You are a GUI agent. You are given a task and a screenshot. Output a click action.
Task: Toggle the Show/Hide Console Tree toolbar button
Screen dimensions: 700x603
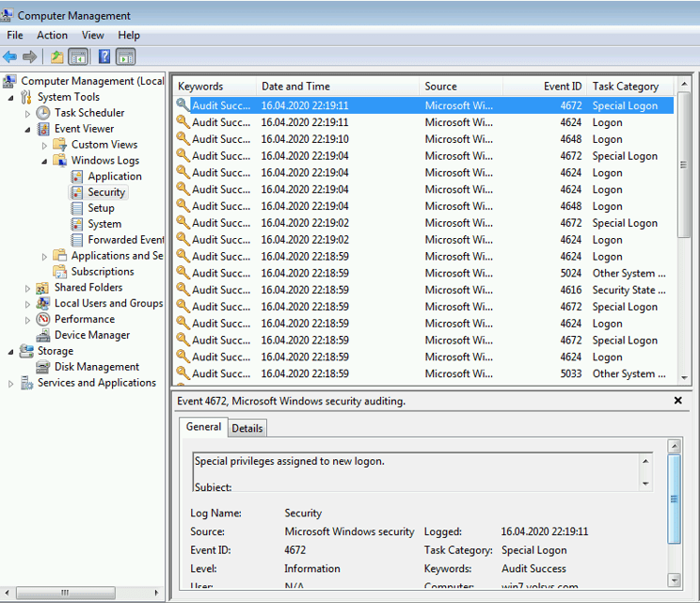[78, 56]
